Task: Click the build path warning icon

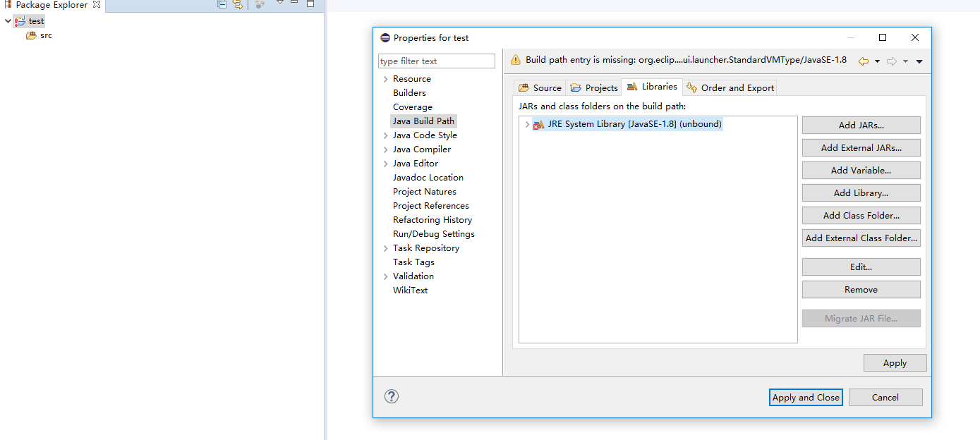Action: tap(515, 60)
